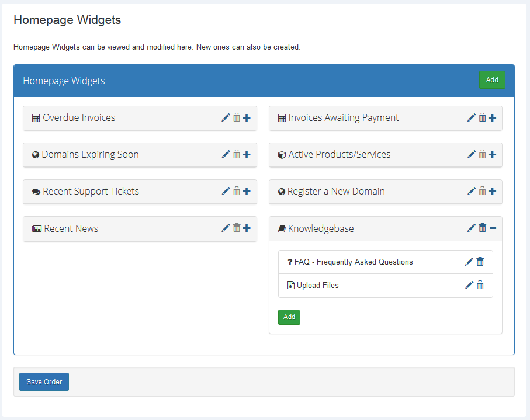Screen dimensions: 530x420
Task: Expand the Domains Expiring Soon widget
Action: (x=247, y=154)
